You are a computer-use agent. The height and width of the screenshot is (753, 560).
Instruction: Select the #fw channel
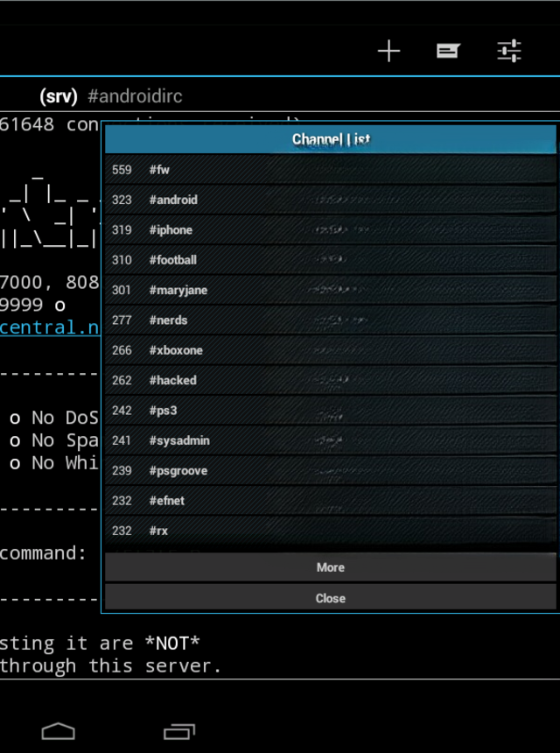pyautogui.click(x=330, y=170)
